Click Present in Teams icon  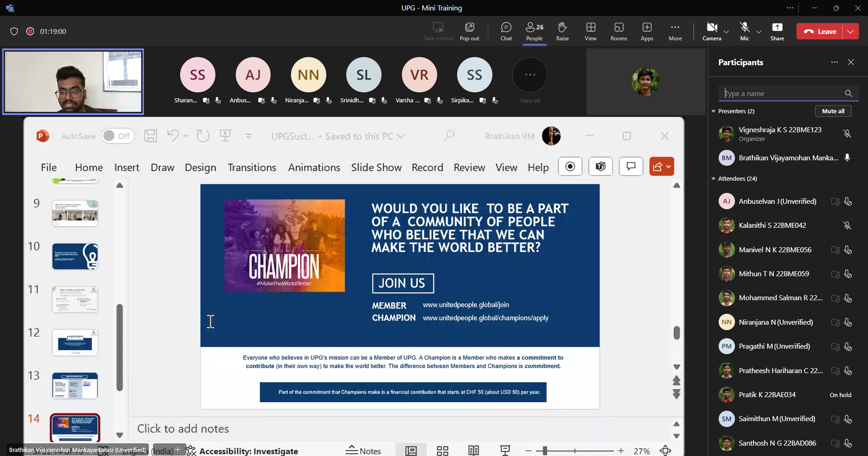(x=601, y=166)
